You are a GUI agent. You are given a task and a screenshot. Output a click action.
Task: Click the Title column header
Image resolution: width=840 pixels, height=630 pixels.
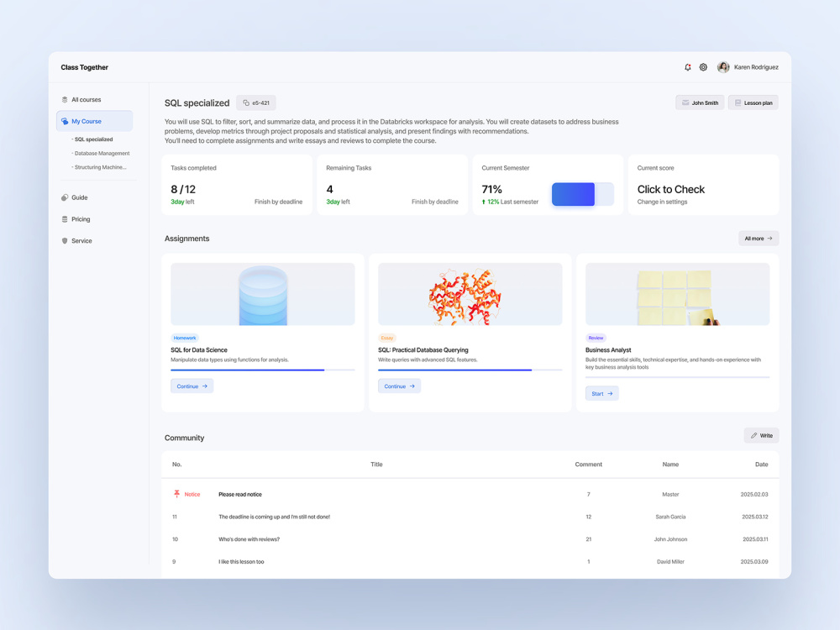[376, 465]
